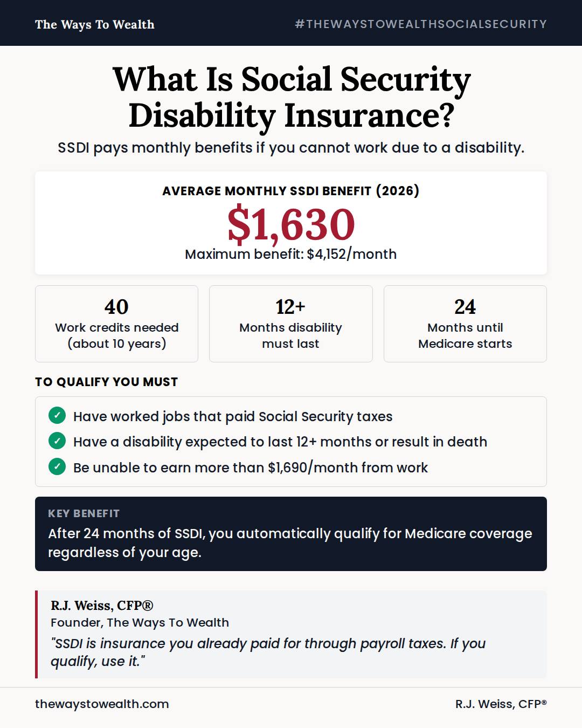Click the green checkmark beside disability expected to last

[57, 441]
